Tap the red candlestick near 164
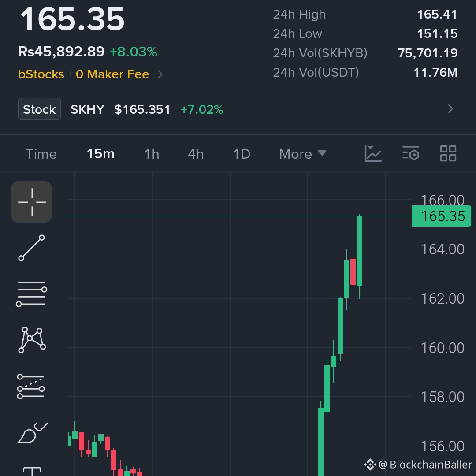 pyautogui.click(x=353, y=271)
